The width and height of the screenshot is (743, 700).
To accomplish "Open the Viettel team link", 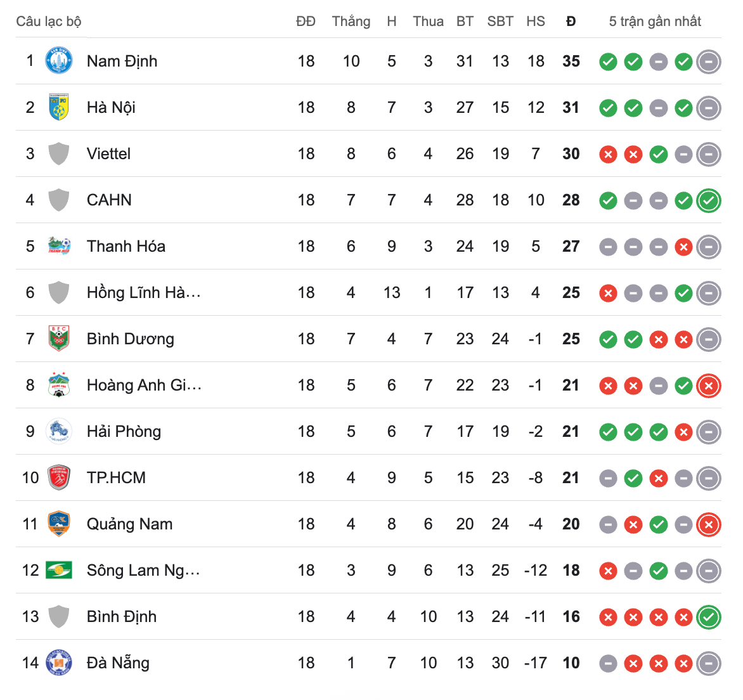I will click(108, 153).
